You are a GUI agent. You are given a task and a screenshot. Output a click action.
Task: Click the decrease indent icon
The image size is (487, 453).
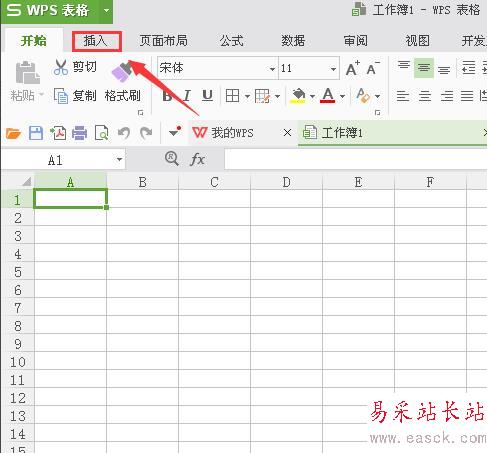(x=468, y=68)
